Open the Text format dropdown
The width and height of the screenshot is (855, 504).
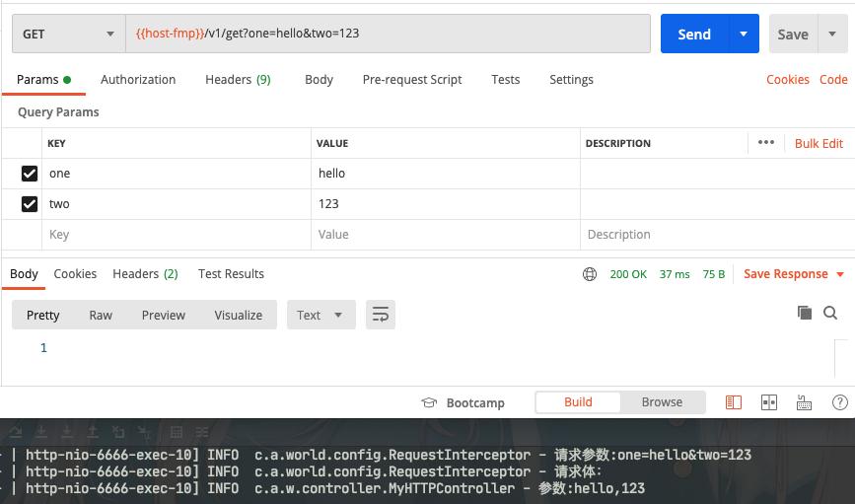pos(321,315)
